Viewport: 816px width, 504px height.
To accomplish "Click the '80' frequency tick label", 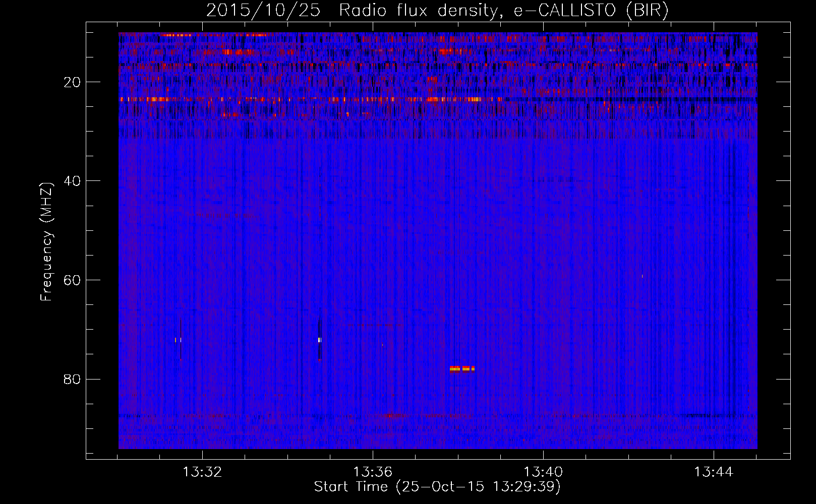I will coord(73,379).
